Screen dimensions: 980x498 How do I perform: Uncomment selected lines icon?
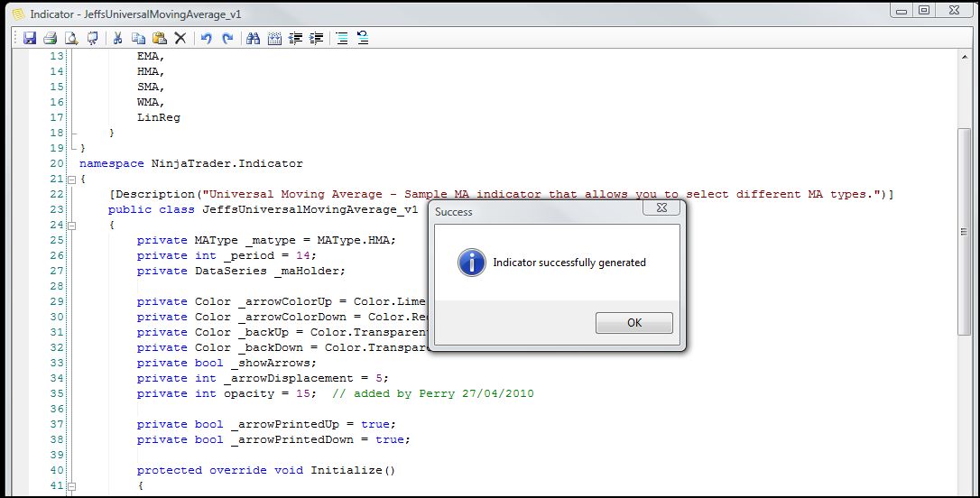pyautogui.click(x=363, y=38)
